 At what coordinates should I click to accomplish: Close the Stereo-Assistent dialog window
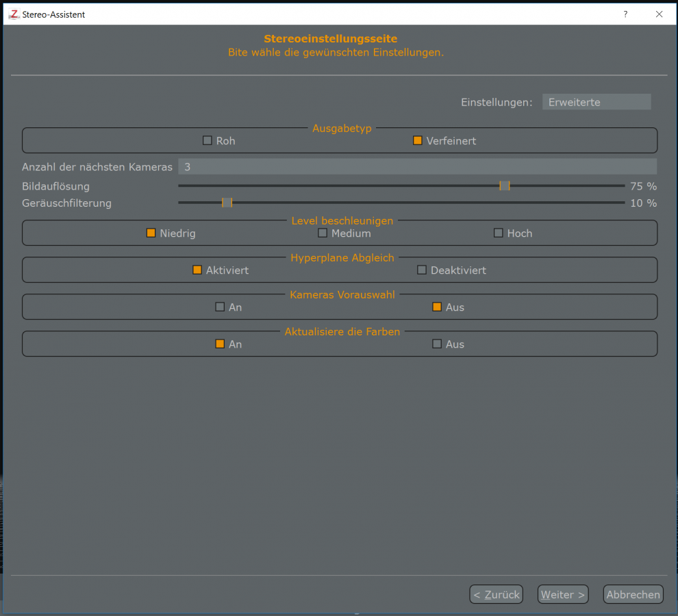pyautogui.click(x=659, y=14)
